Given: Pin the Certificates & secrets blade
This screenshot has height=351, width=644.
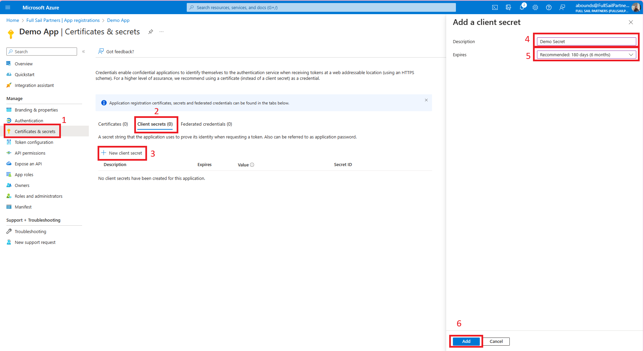Looking at the screenshot, I should tap(150, 32).
